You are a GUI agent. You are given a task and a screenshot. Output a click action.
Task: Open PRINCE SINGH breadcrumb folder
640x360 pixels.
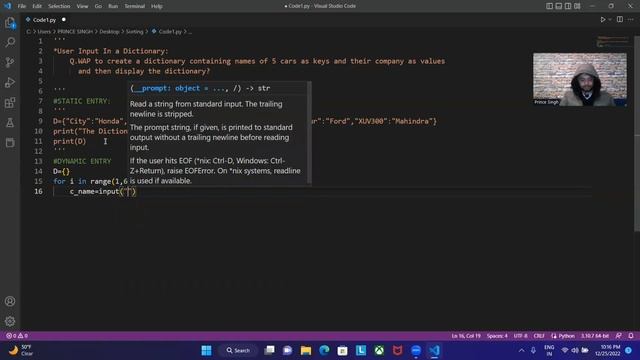coord(75,31)
